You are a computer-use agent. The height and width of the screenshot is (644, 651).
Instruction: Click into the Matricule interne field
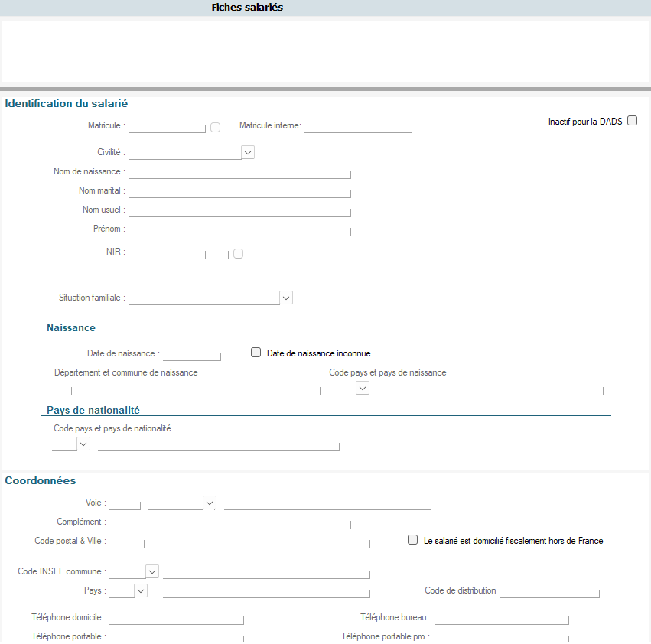point(358,127)
